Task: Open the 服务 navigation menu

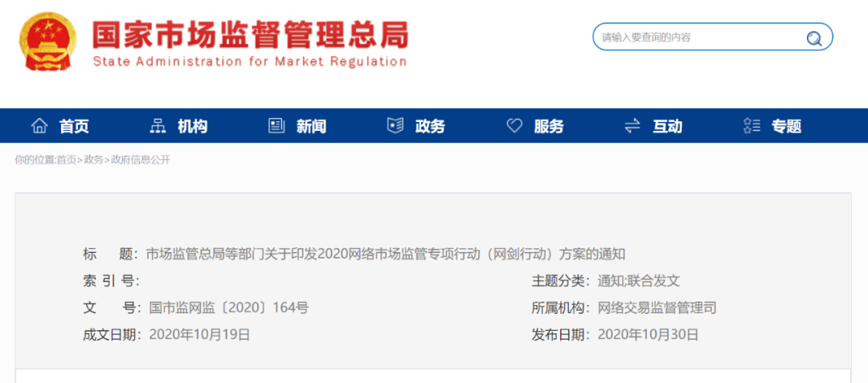Action: click(x=549, y=127)
